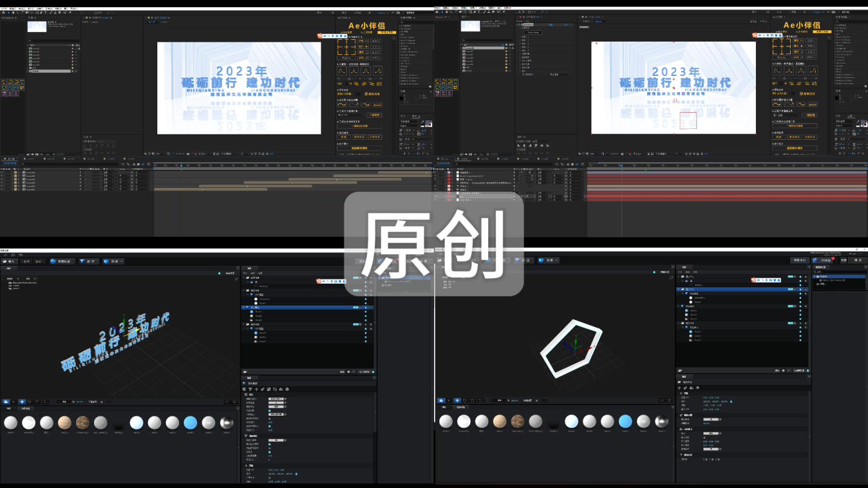Toggle the cyan visibility square on bottom-left highlighted row
The height and width of the screenshot is (488, 868).
(365, 307)
